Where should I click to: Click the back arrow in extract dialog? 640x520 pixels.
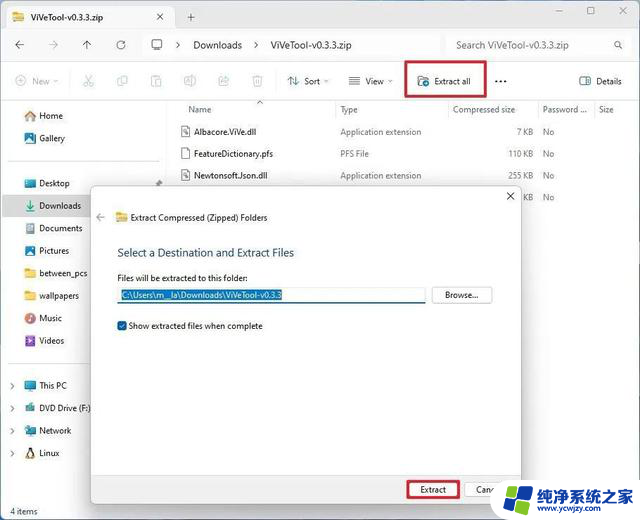click(100, 218)
